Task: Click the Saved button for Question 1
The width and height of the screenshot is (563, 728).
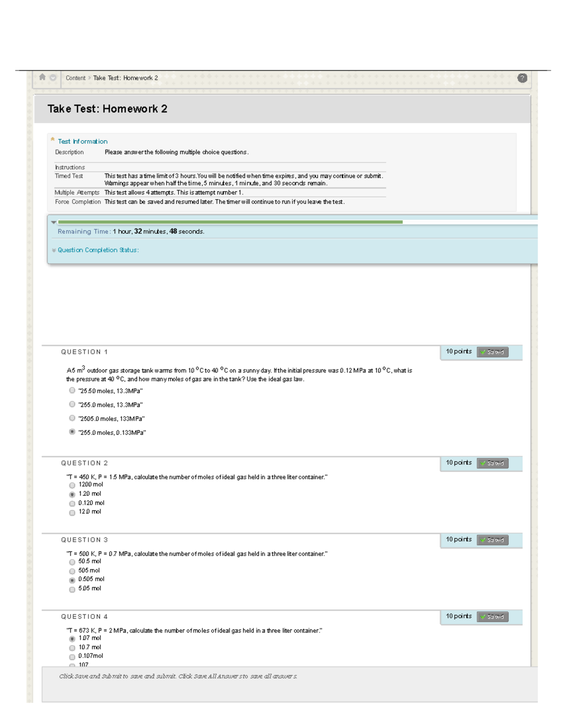Action: coord(493,352)
